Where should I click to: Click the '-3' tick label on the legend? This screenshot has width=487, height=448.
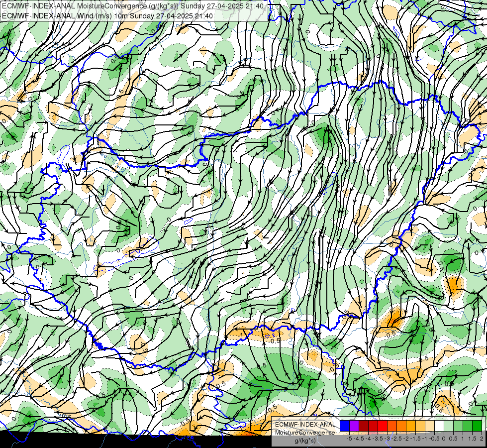pos(387,439)
